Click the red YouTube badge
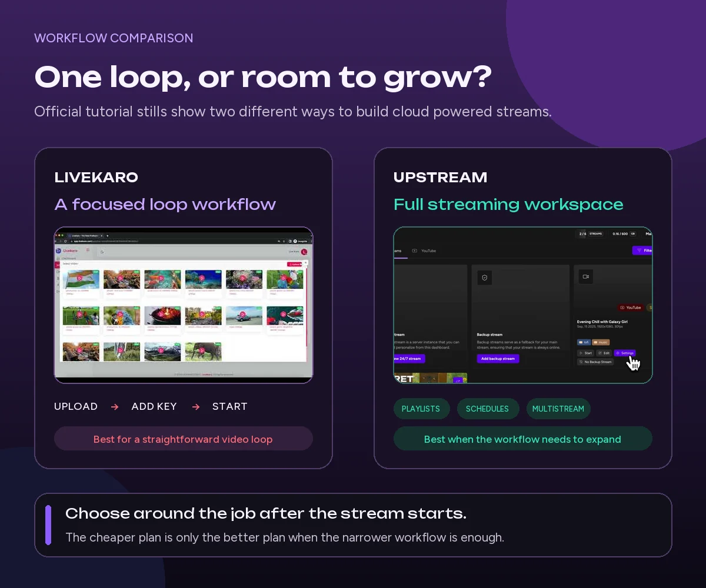 tap(631, 308)
